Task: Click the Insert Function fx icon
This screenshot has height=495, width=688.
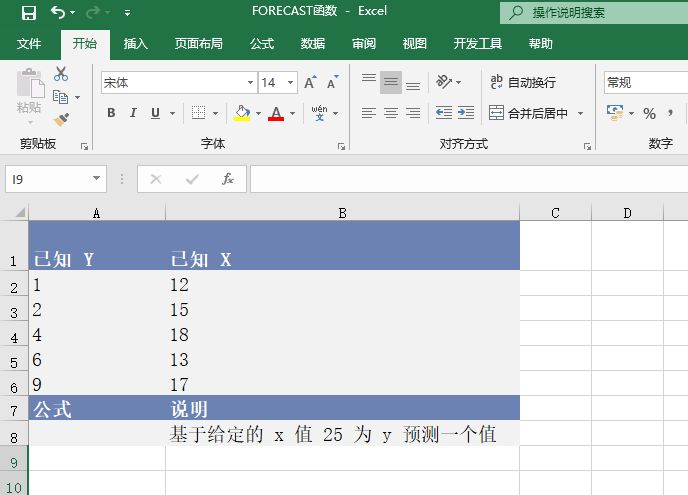Action: pos(228,179)
